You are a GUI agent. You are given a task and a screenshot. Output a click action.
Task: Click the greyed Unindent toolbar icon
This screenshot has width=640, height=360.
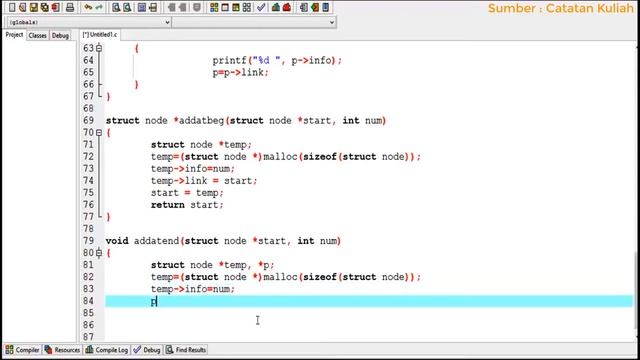point(182,7)
